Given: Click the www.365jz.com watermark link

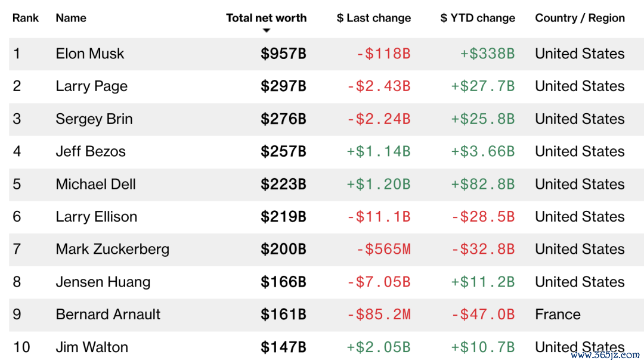Looking at the screenshot, I should (x=605, y=355).
